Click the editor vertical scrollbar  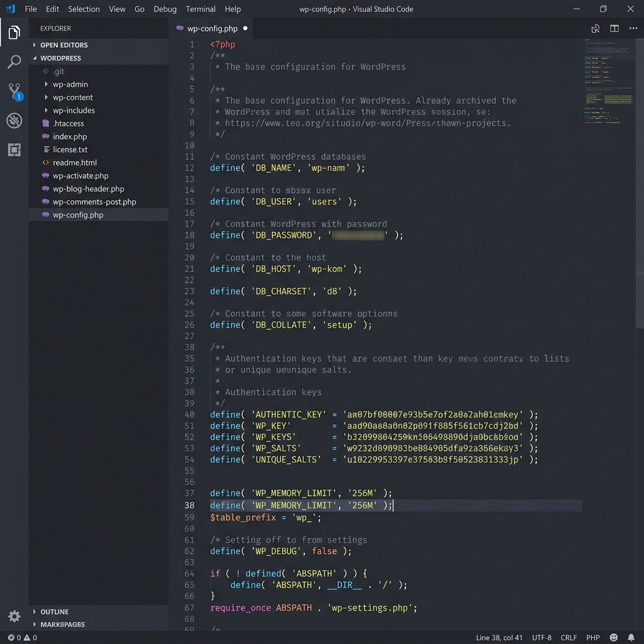[x=640, y=183]
